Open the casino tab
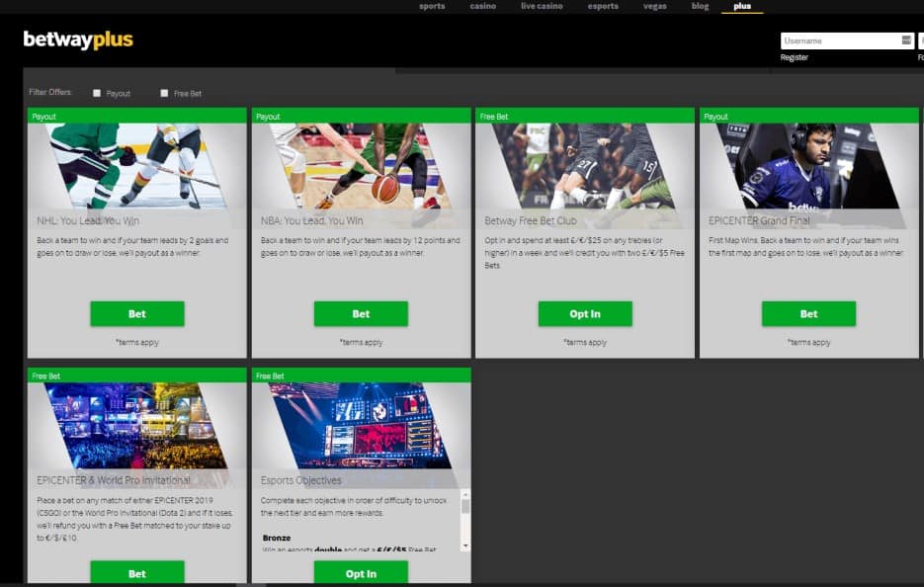The height and width of the screenshot is (587, 924). click(x=482, y=6)
